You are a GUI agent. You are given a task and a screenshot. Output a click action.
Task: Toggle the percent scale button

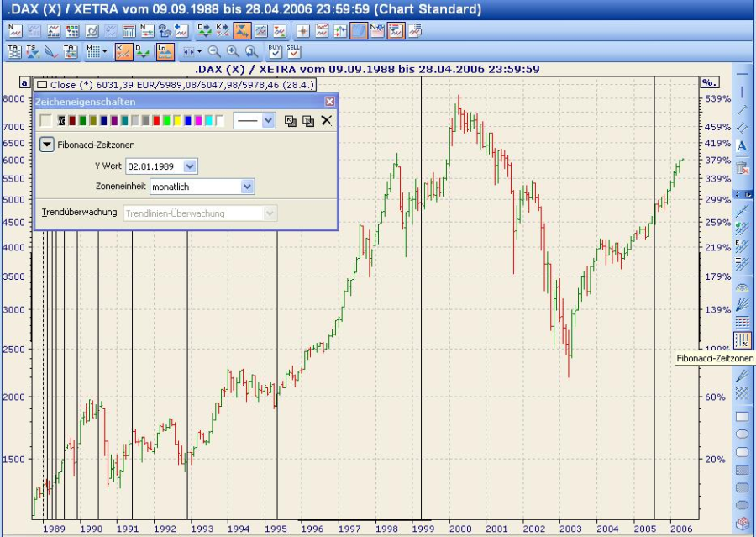tap(709, 82)
